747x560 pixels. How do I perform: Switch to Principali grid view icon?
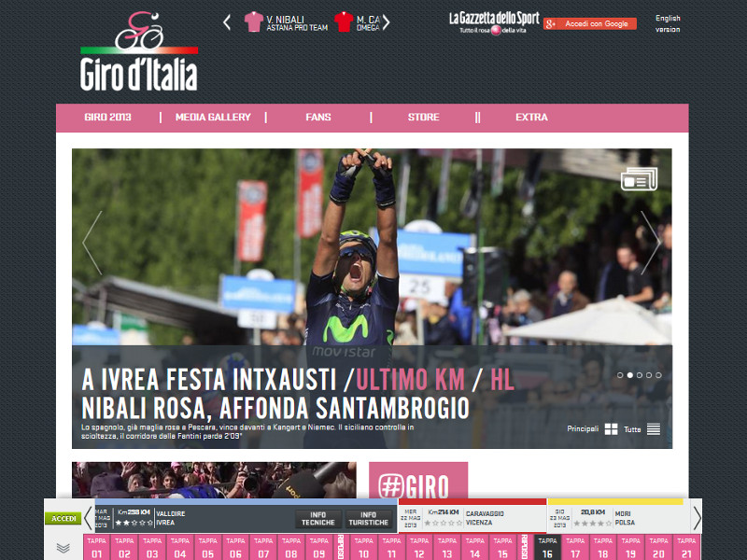pos(611,429)
